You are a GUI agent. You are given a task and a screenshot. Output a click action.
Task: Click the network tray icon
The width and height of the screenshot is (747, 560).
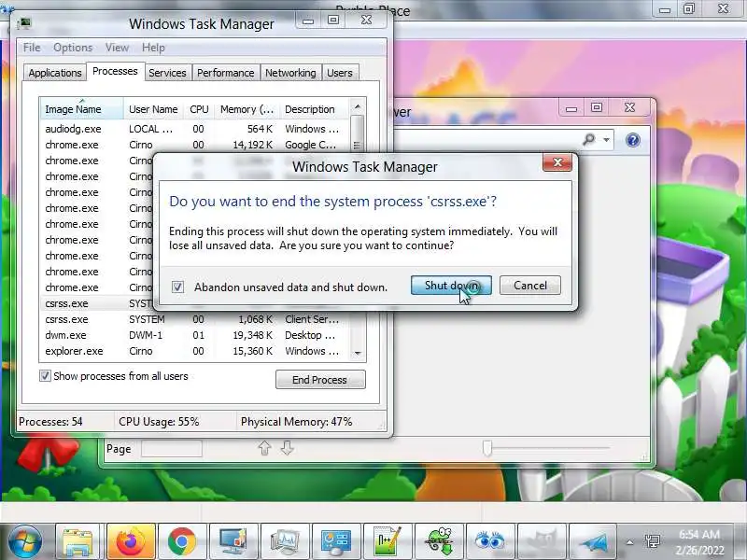click(652, 541)
